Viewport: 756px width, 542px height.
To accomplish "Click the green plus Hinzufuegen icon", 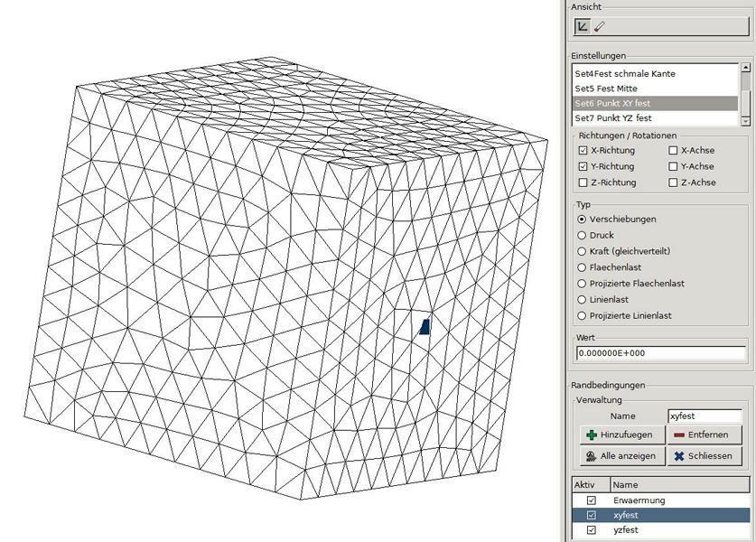I will (591, 435).
